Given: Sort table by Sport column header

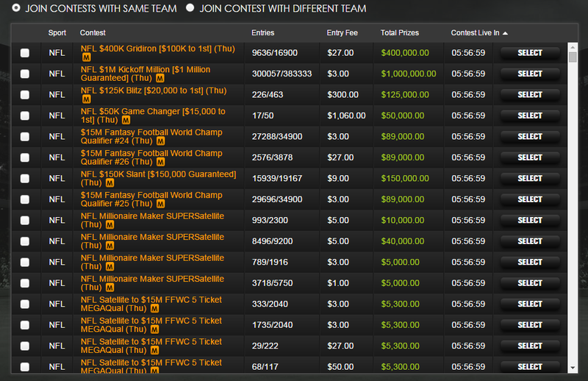Looking at the screenshot, I should point(57,33).
